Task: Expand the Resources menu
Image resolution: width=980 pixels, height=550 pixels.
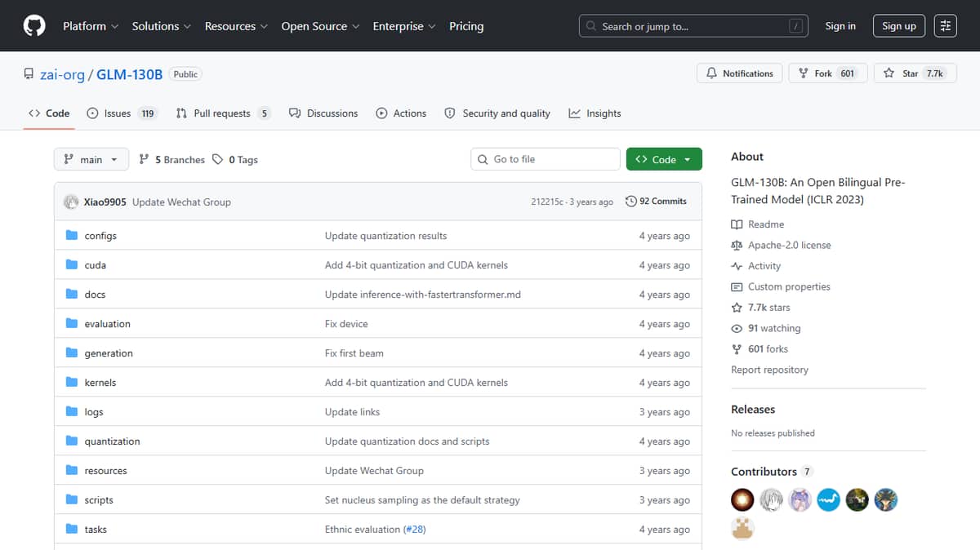Action: tap(236, 26)
